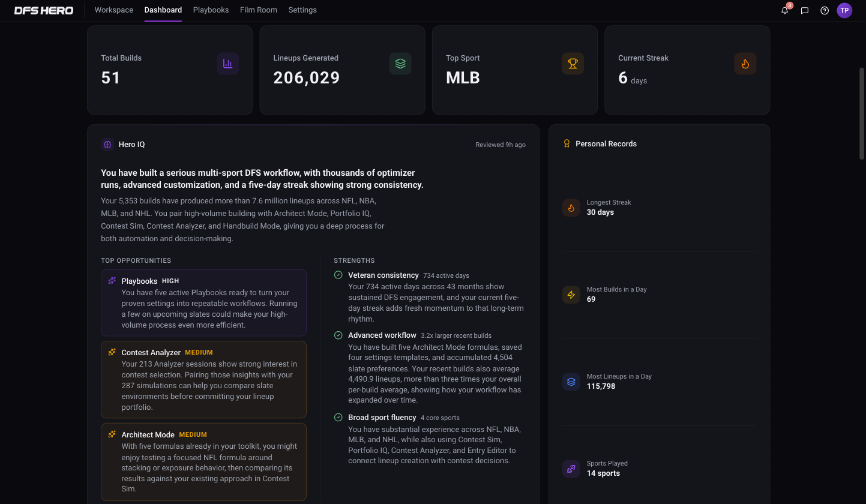This screenshot has height=504, width=866.
Task: Click the Lineups Generated stat card
Action: point(342,70)
